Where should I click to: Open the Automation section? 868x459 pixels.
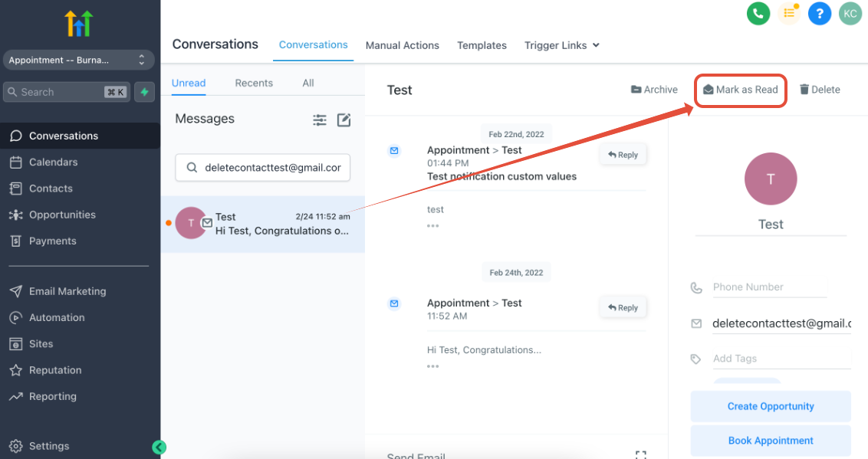coord(58,317)
